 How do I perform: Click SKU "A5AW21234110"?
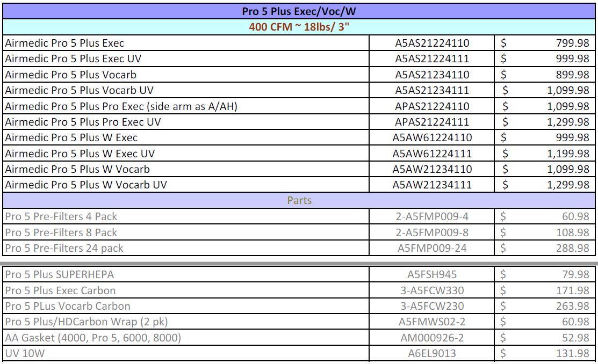point(432,169)
